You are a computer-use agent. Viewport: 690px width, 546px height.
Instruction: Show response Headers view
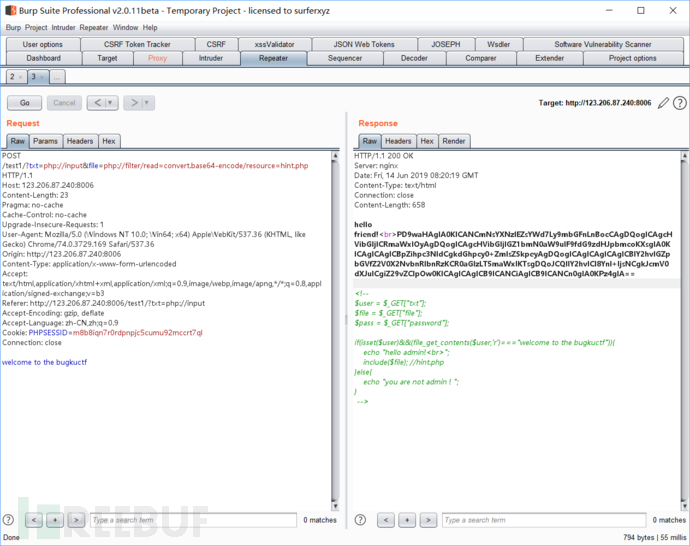click(x=398, y=141)
